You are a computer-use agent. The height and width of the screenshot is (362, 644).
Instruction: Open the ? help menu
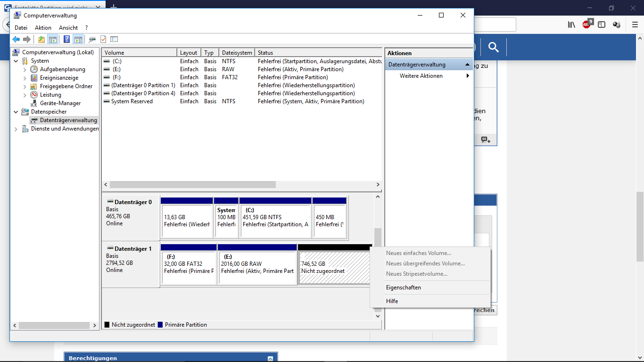(x=86, y=28)
